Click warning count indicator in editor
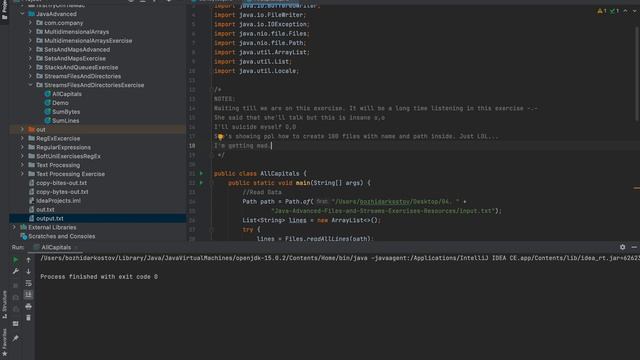This screenshot has width=640, height=360. 602,11
